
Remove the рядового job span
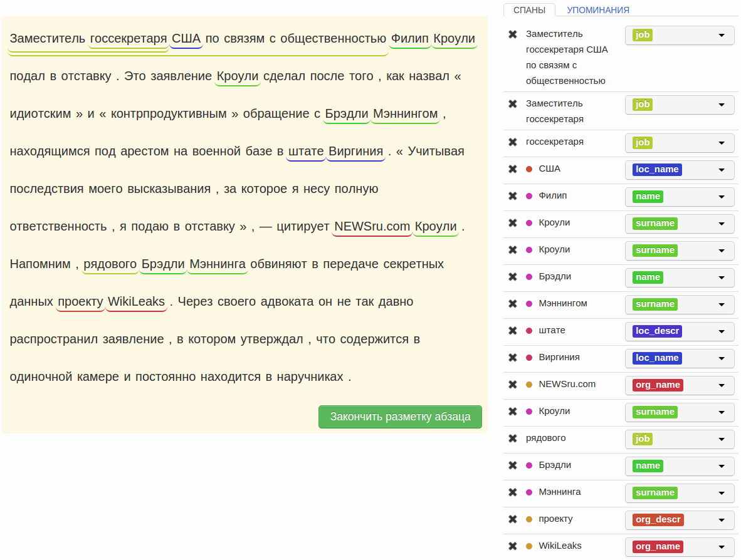(x=512, y=438)
